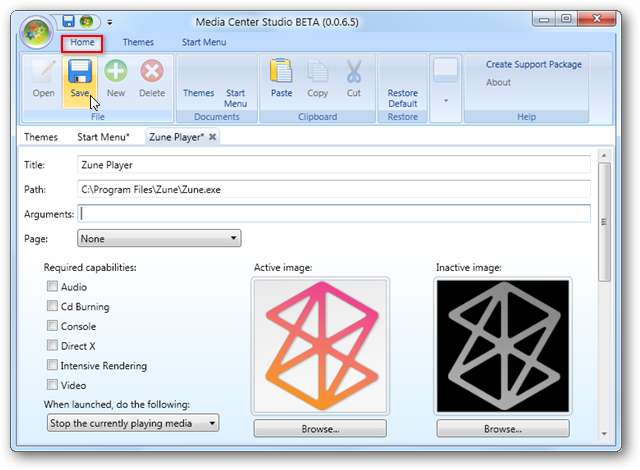Click the red Delete icon
Viewport: 640px width, 470px height.
(x=152, y=75)
